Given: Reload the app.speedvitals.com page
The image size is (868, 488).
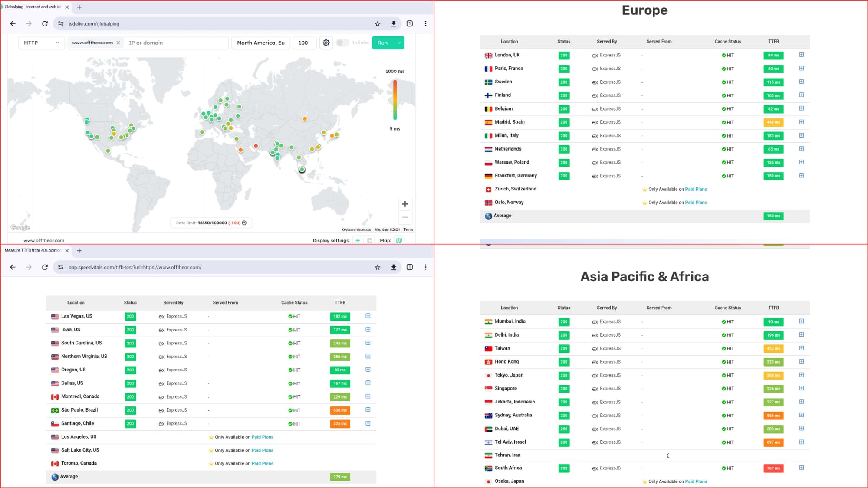Looking at the screenshot, I should (x=45, y=267).
